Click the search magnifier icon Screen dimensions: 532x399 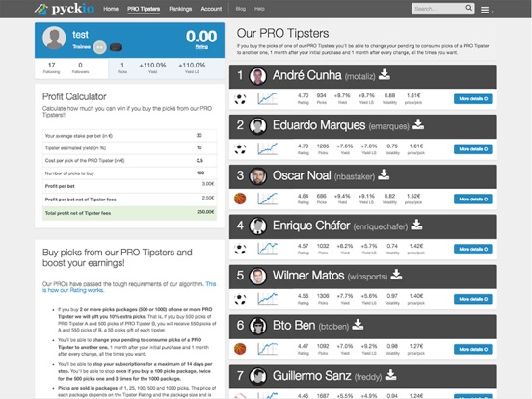click(469, 8)
